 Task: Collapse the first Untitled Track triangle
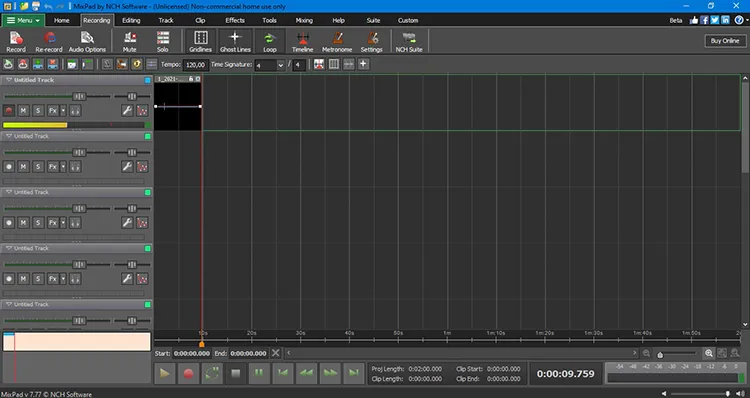tap(8, 80)
